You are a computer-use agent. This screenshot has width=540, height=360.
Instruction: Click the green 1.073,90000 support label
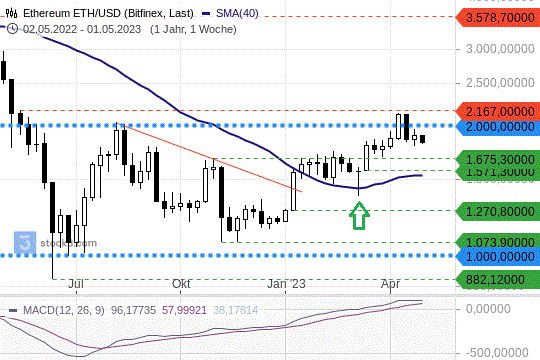point(498,242)
